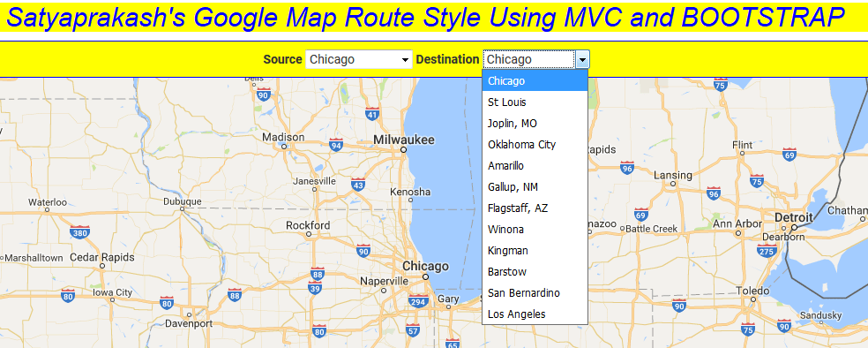Click the Interstate 69 shield near Battle Creek
Viewport: 868px width, 348px height.
[x=641, y=215]
